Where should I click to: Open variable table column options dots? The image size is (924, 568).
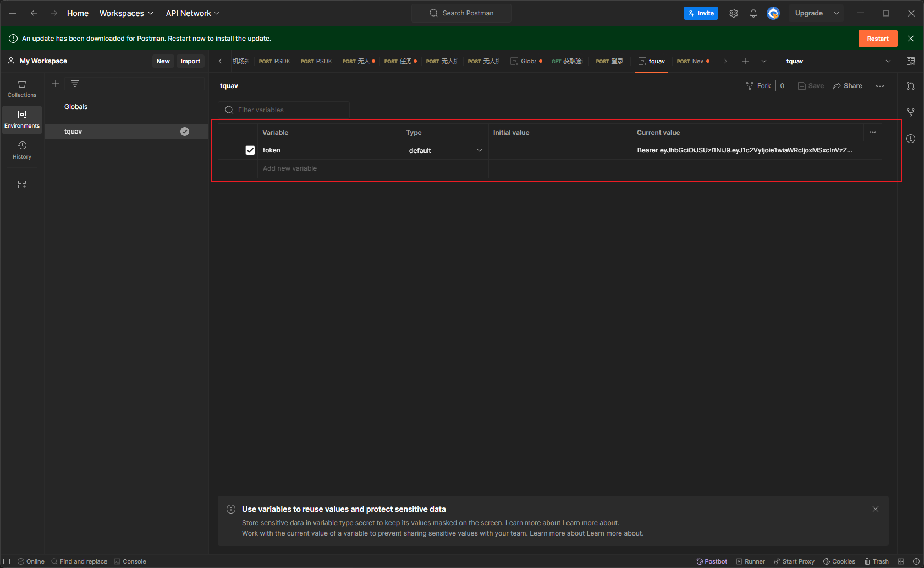[873, 132]
